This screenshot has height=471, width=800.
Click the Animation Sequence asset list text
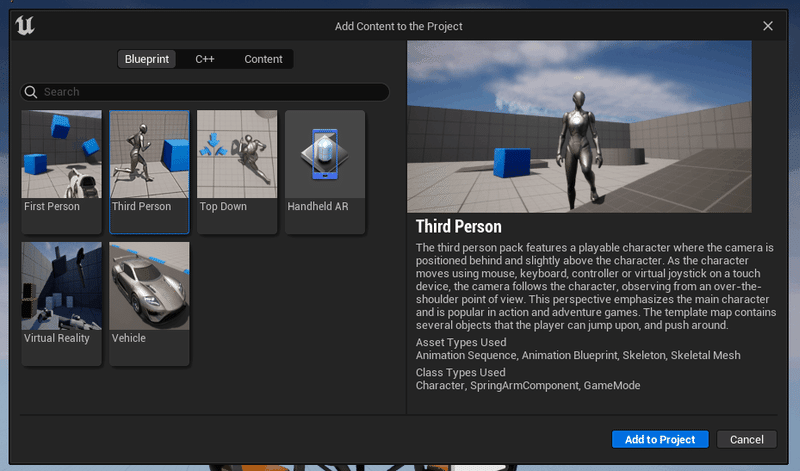[x=578, y=355]
